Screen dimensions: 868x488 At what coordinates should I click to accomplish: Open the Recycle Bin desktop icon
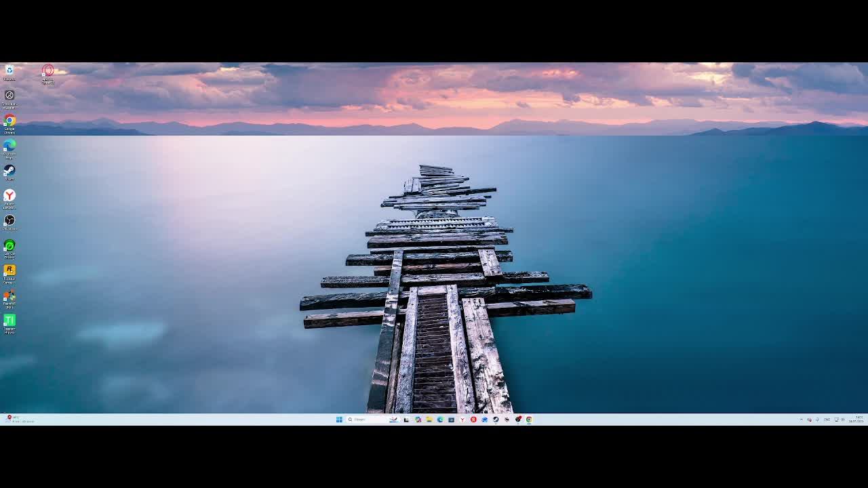pos(9,73)
